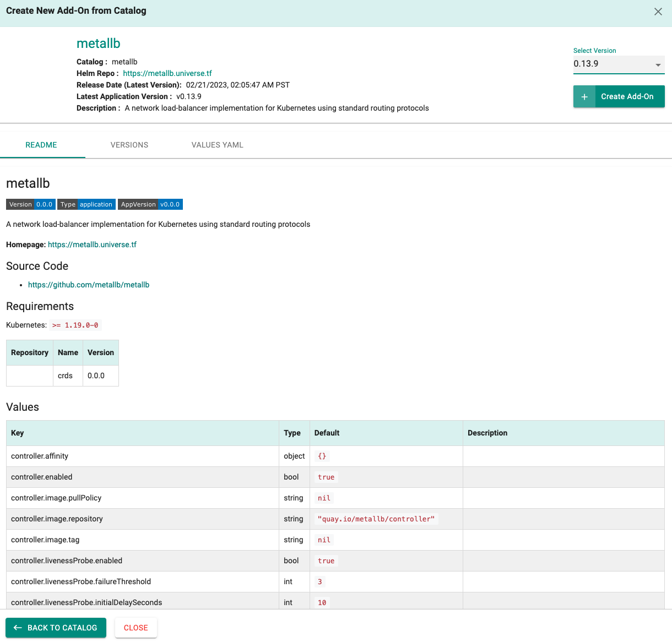Open the Select Version dropdown
Viewport: 672px width, 642px height.
click(619, 64)
